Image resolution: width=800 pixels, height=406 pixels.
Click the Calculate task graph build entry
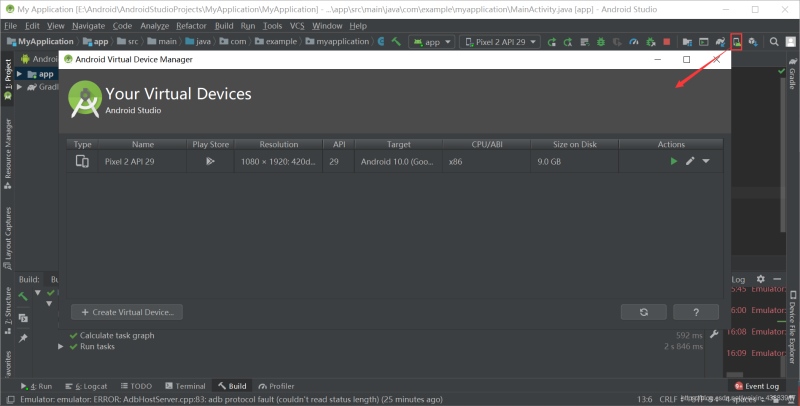tap(117, 335)
